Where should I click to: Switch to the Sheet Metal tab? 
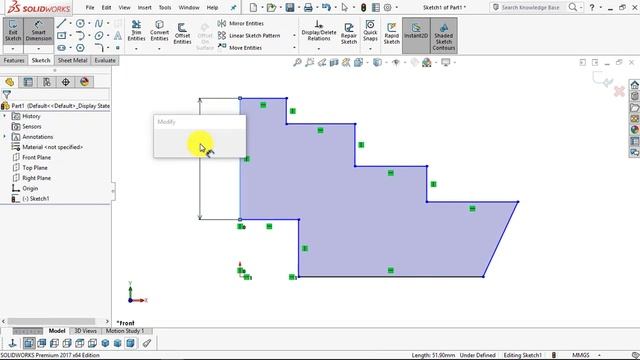[x=72, y=60]
